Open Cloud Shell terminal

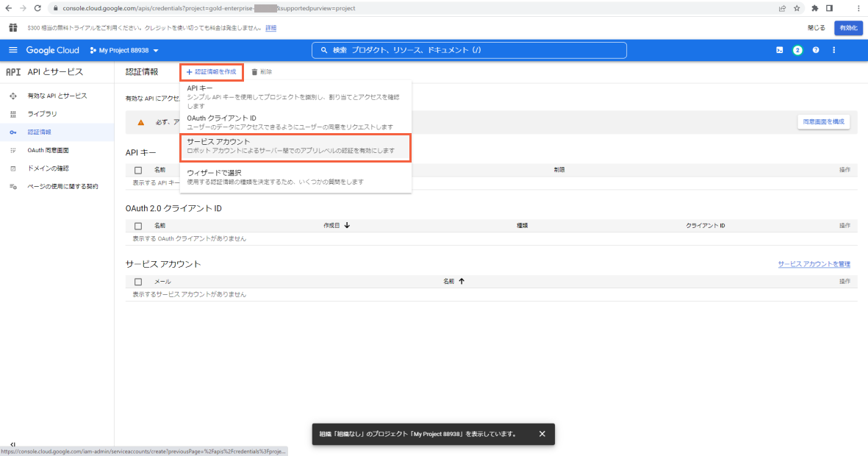click(x=780, y=50)
